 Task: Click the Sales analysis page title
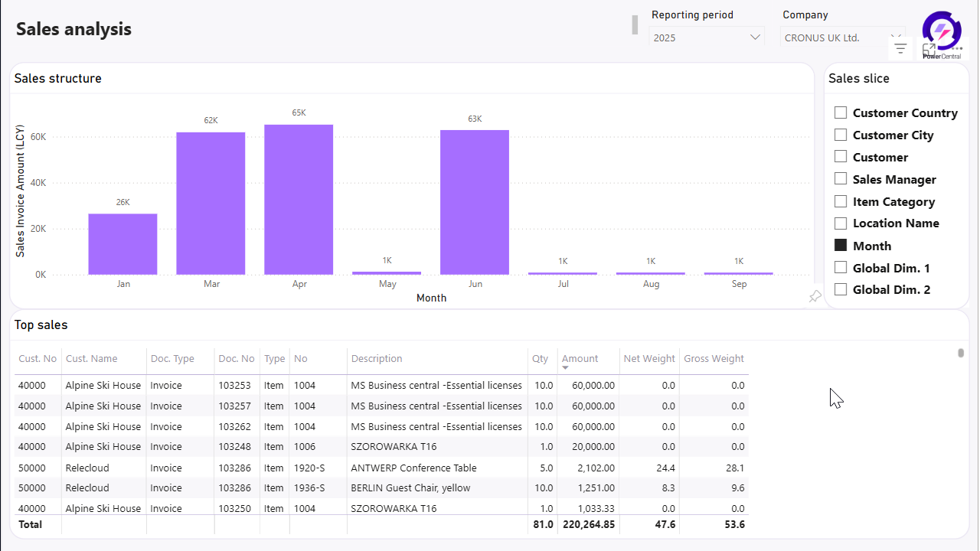pyautogui.click(x=74, y=29)
